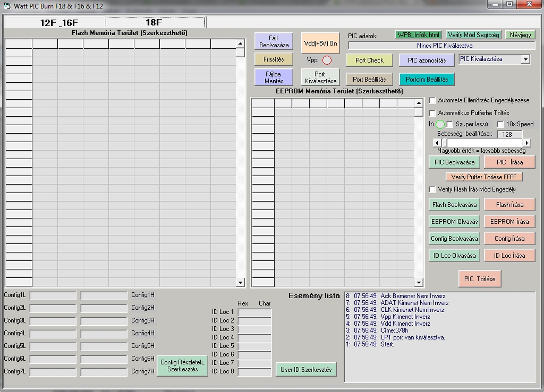Enable Automata Ellenőrzés Engedélyezése checkbox

click(432, 101)
